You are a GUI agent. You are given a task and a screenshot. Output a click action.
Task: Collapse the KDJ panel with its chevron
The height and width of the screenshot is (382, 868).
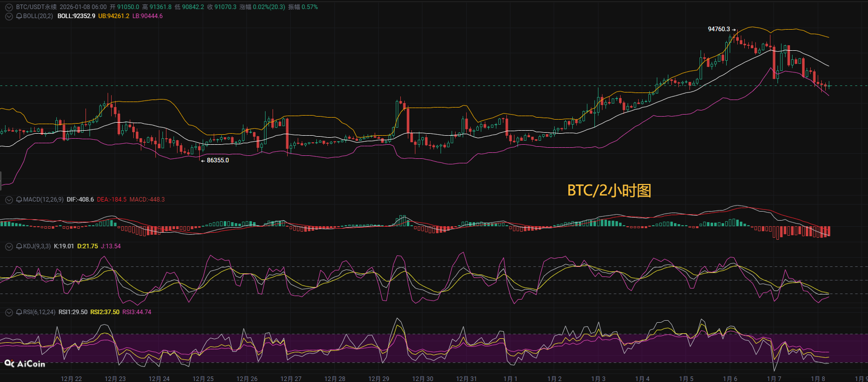coord(9,246)
